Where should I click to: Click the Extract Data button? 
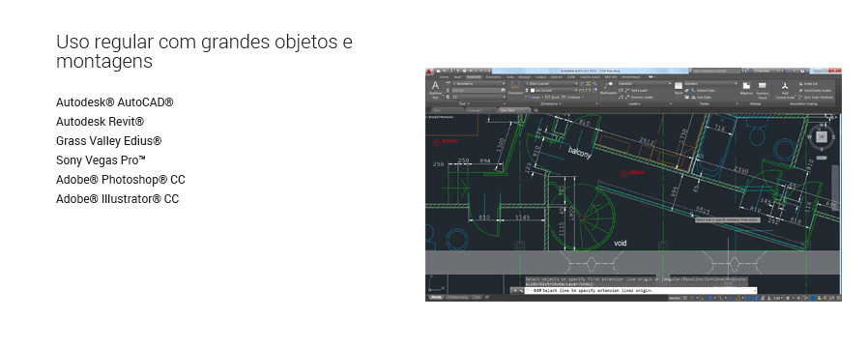click(702, 90)
